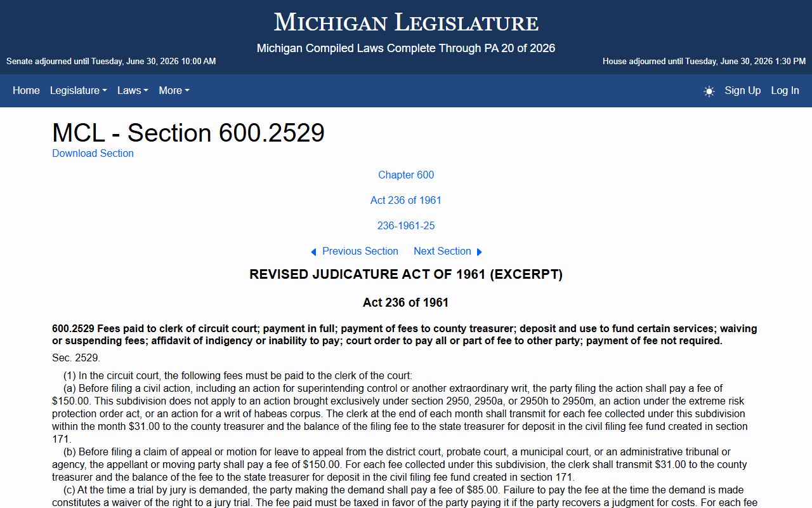Click the MCL - Section 600.2529 heading

(x=188, y=133)
